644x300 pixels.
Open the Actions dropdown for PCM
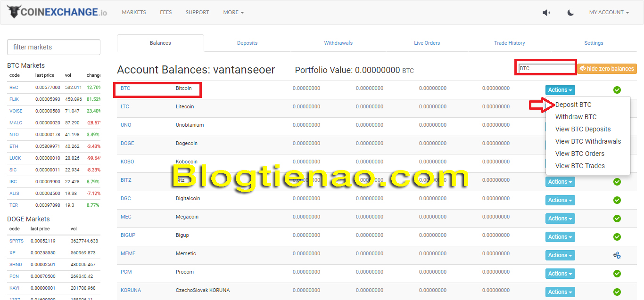560,274
